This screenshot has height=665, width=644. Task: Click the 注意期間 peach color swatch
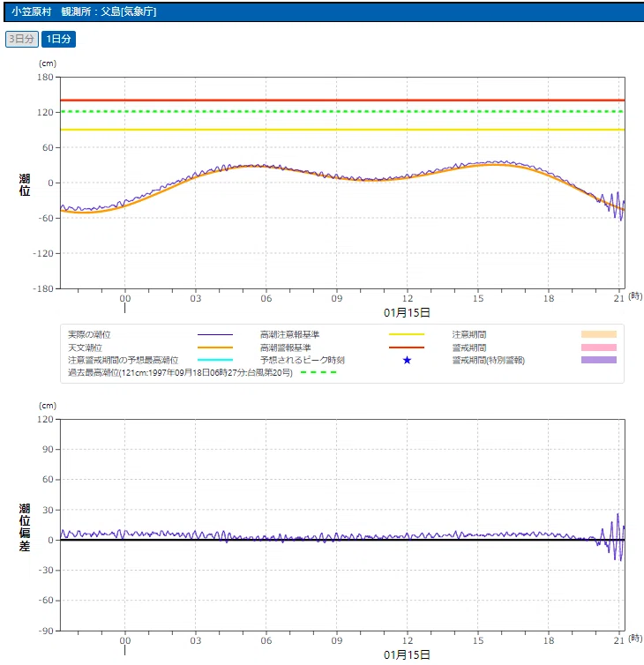pyautogui.click(x=599, y=334)
